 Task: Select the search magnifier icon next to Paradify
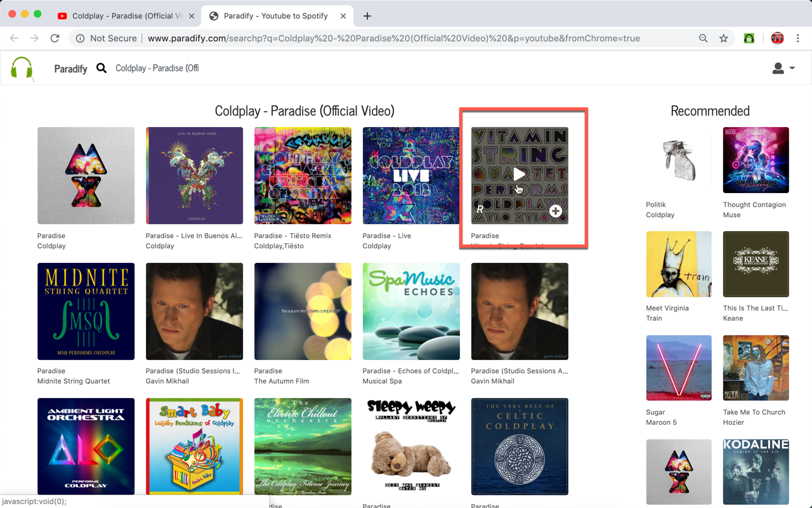point(101,68)
